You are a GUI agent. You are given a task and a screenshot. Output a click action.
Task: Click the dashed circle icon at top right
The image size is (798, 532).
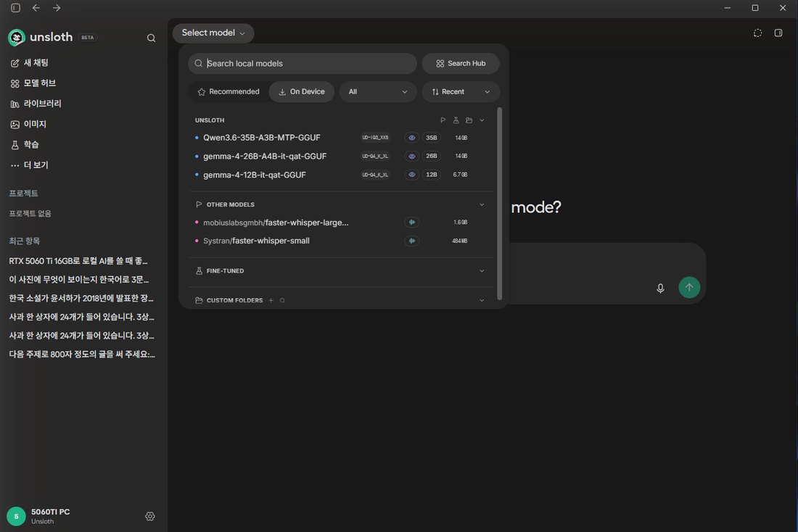tap(758, 33)
